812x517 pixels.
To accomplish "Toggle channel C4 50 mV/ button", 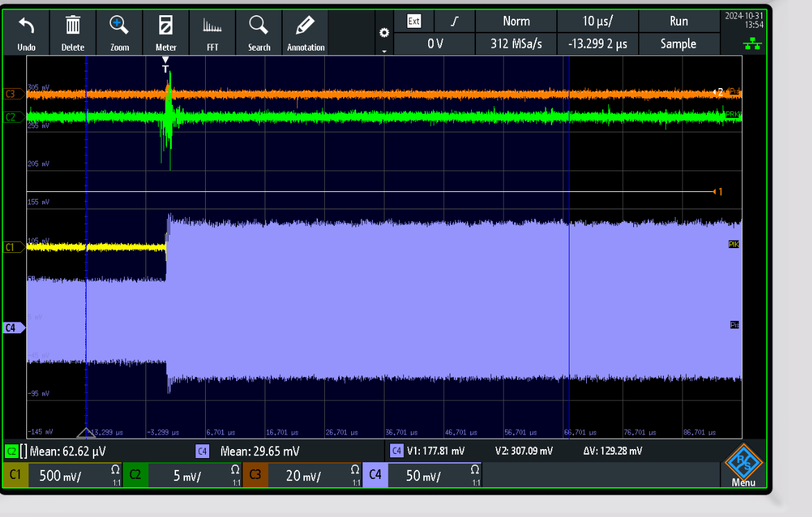I will coord(422,476).
